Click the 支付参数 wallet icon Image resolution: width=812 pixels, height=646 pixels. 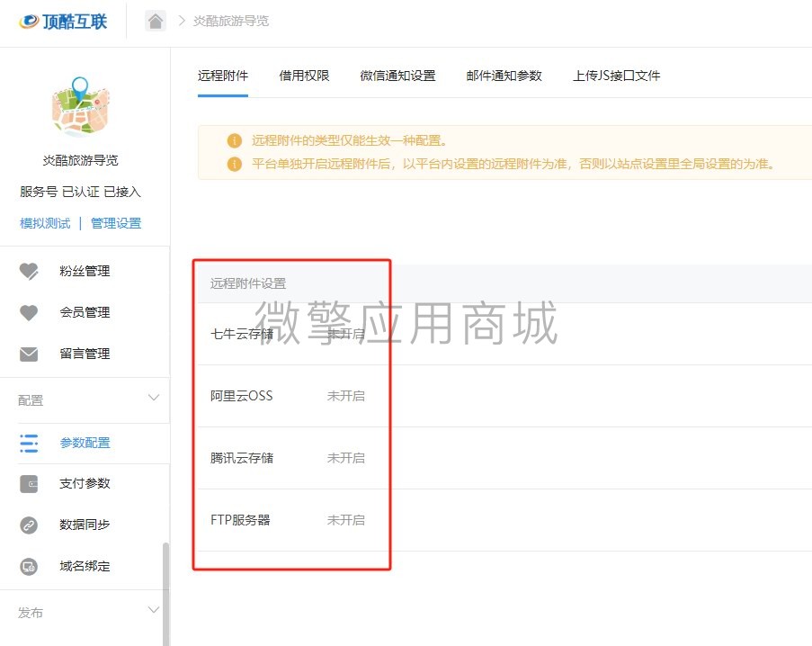point(29,483)
